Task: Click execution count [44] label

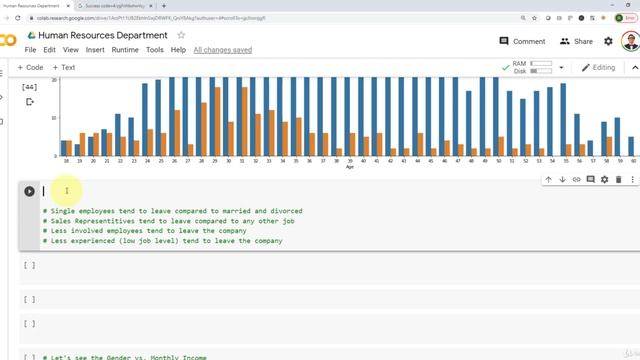Action: [x=29, y=87]
